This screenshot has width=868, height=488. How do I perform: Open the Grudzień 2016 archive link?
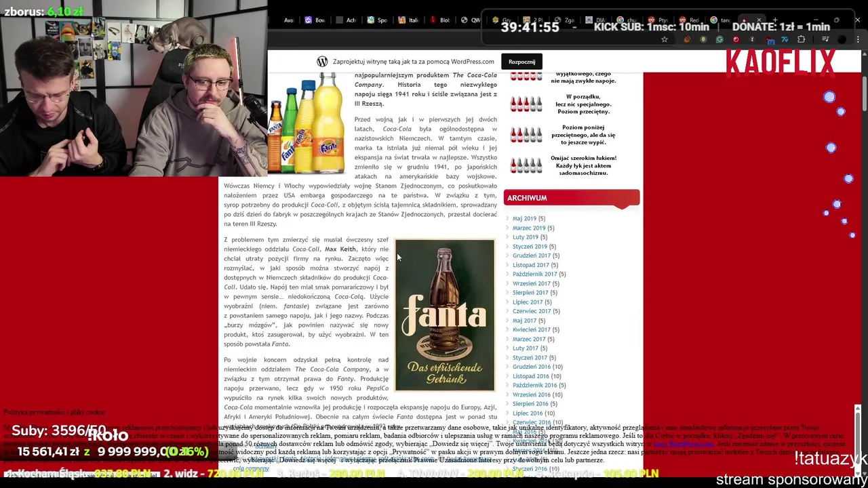pyautogui.click(x=532, y=367)
